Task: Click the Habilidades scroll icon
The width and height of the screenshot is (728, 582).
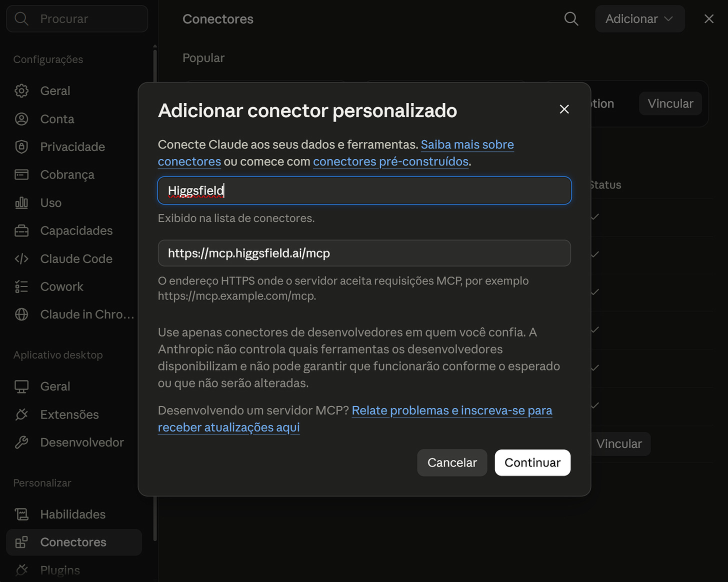Action: coord(21,514)
